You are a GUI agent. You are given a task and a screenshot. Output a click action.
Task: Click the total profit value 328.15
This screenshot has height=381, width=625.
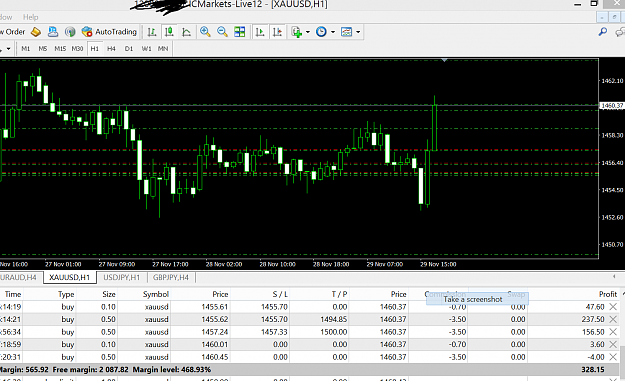(593, 369)
